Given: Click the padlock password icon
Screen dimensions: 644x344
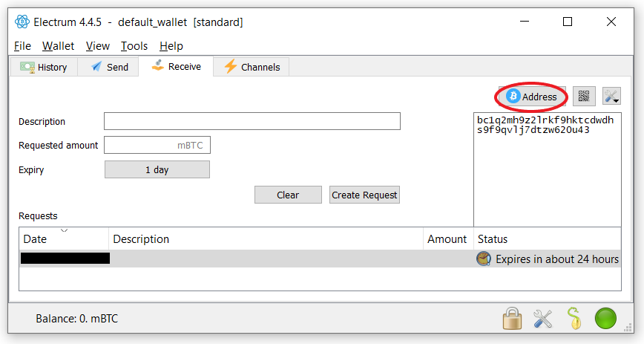Looking at the screenshot, I should (512, 319).
